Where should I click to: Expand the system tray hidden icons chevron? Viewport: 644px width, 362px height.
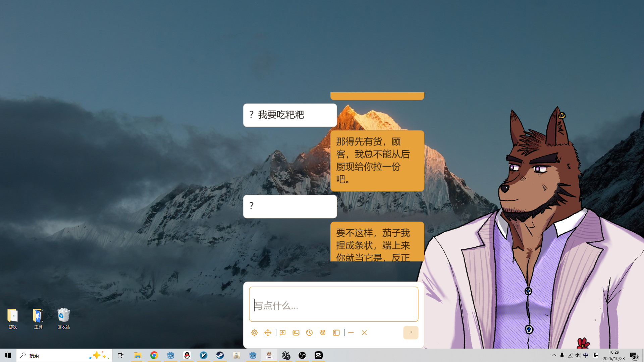(x=554, y=355)
